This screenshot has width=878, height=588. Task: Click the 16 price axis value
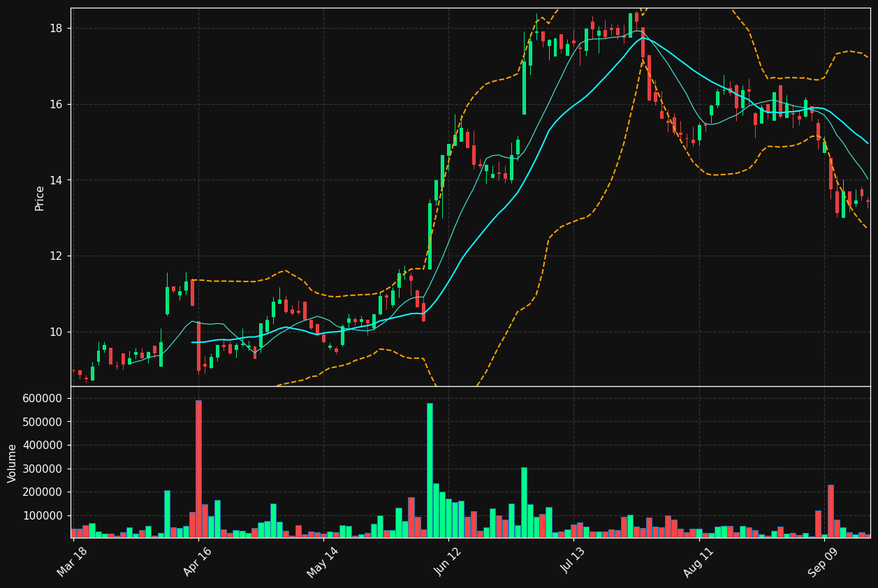[57, 105]
